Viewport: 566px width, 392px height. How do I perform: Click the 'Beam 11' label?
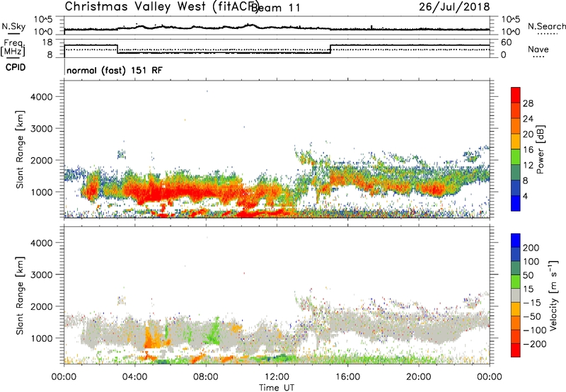pos(275,8)
